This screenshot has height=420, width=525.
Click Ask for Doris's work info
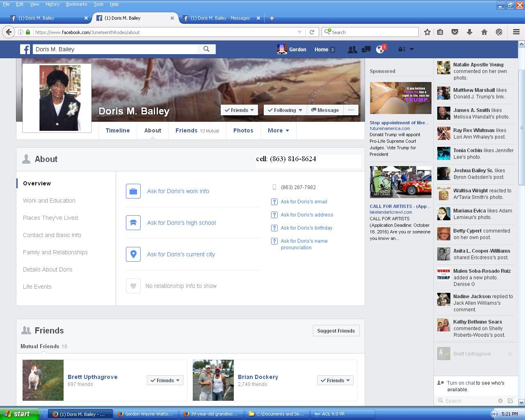(x=178, y=191)
